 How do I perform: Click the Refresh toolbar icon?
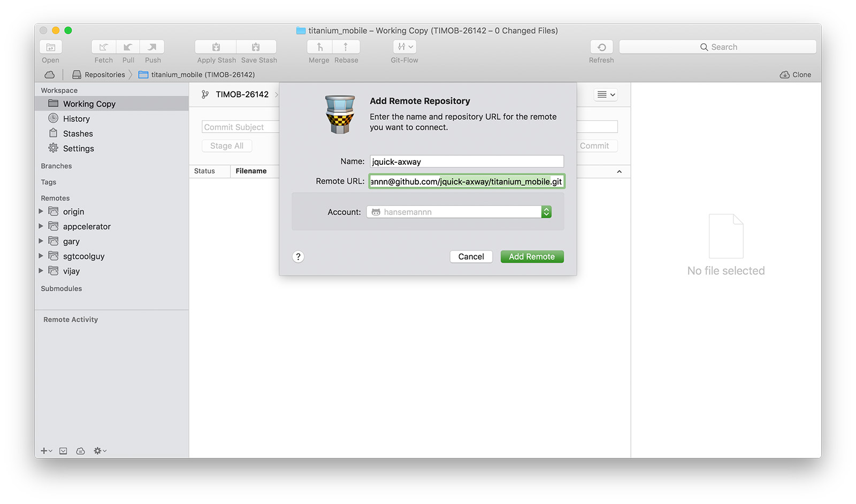(601, 47)
